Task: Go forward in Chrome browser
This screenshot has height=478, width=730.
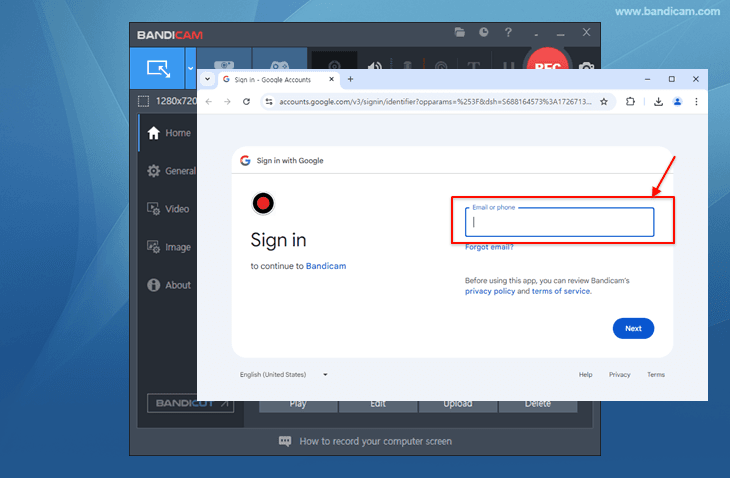Action: (x=227, y=101)
